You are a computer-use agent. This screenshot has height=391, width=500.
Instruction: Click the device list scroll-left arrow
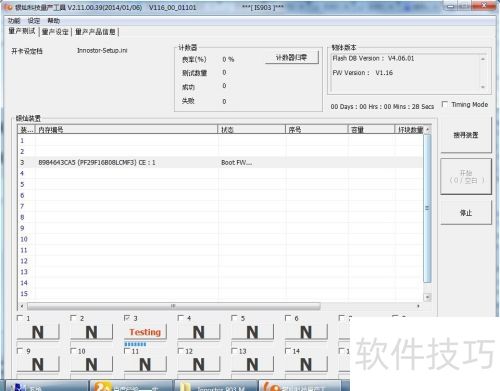pyautogui.click(x=22, y=306)
